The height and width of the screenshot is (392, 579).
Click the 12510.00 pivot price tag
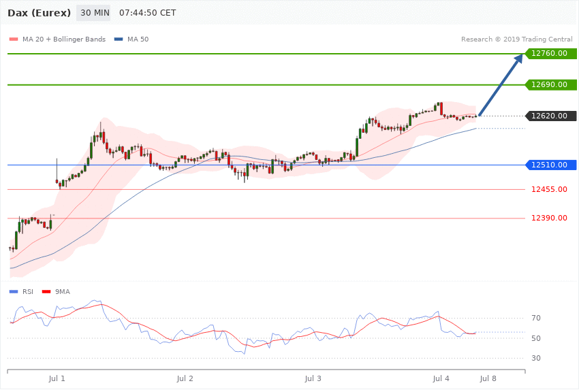pyautogui.click(x=550, y=165)
